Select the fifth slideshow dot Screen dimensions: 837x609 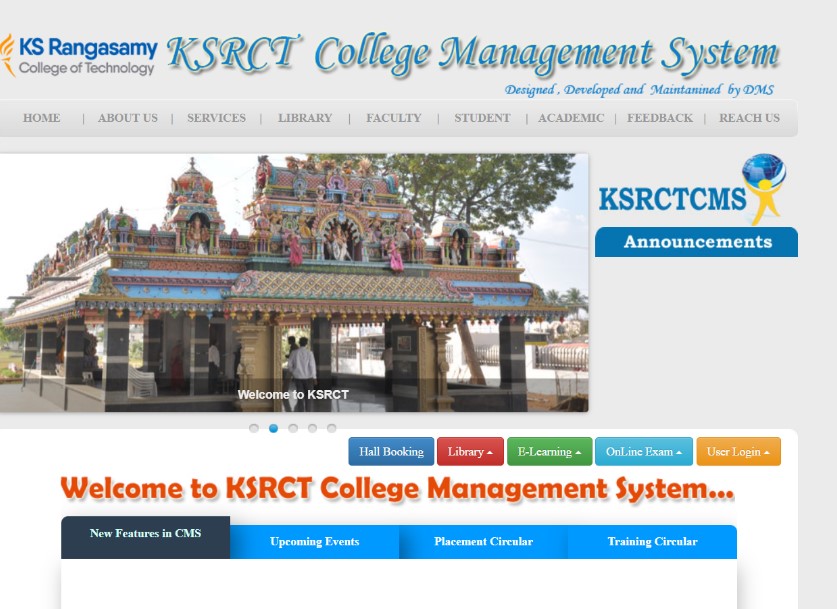pyautogui.click(x=331, y=428)
